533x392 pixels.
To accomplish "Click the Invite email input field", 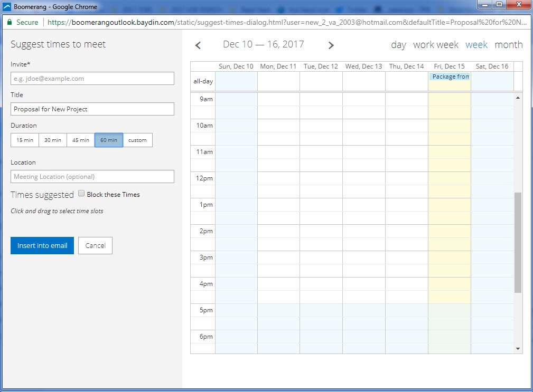I will (x=92, y=79).
